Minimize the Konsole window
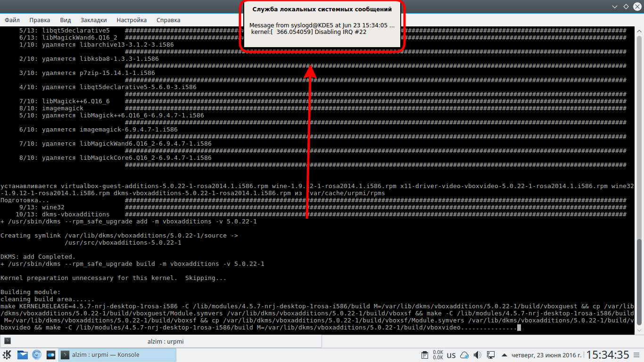 pos(615,7)
